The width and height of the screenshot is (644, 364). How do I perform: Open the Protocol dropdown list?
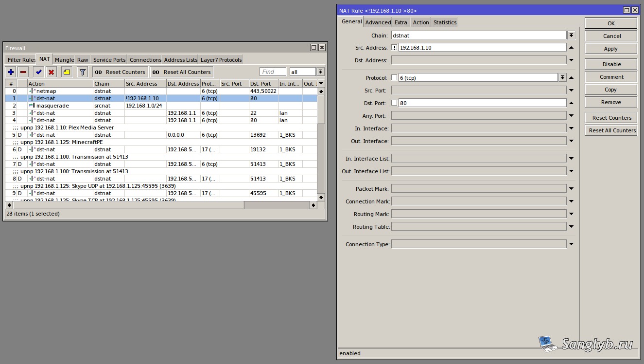[x=562, y=78]
